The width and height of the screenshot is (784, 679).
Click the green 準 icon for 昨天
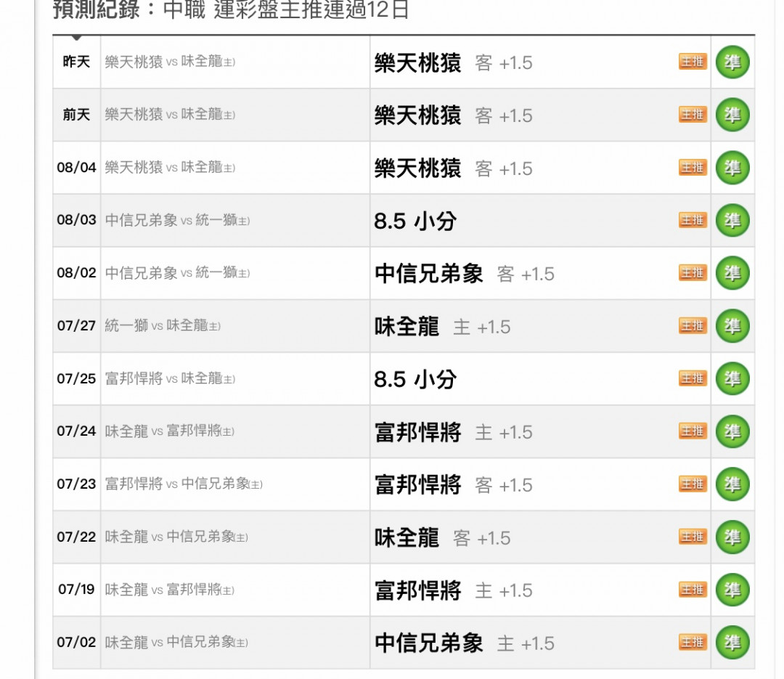coord(732,62)
